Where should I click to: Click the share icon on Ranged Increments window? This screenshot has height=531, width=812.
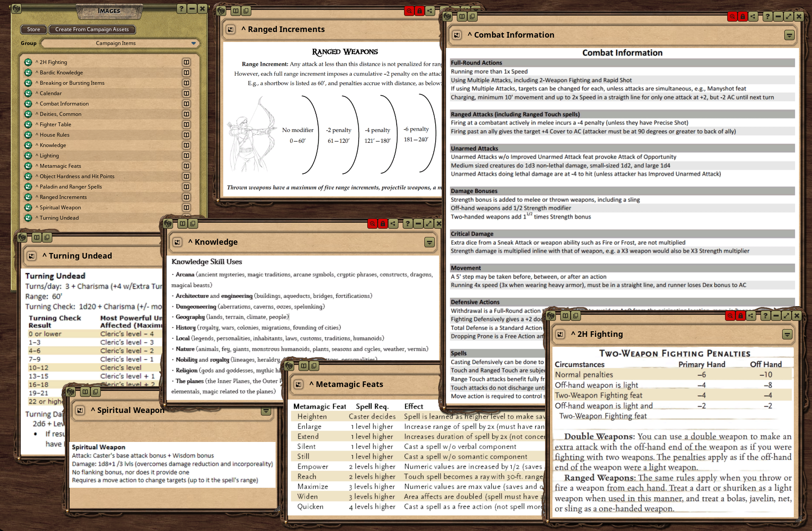[x=430, y=11]
